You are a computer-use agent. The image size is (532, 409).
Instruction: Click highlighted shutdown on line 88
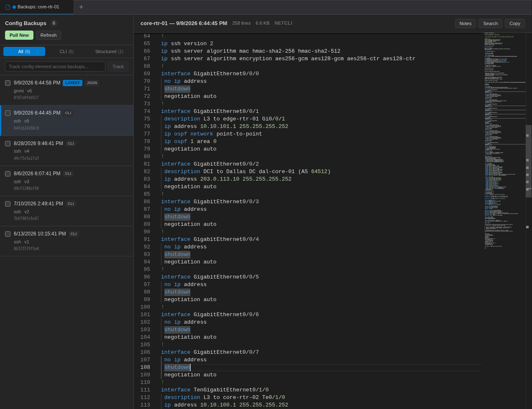(177, 217)
